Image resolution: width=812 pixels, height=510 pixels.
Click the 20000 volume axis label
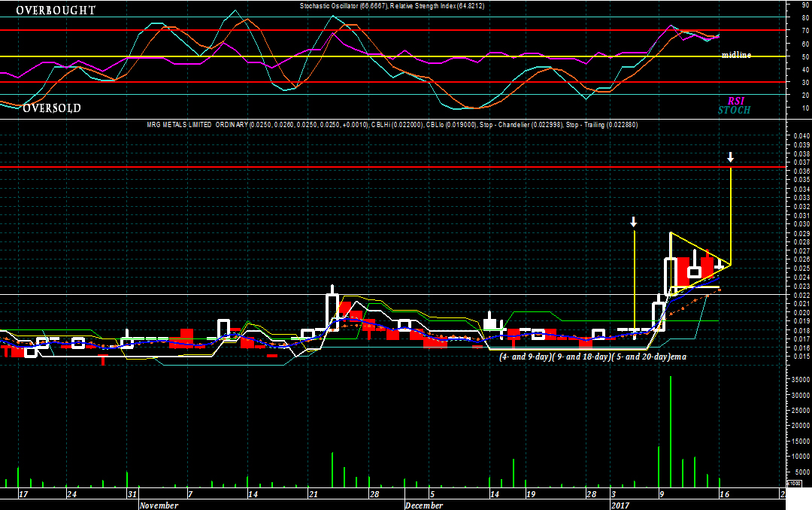click(x=801, y=426)
